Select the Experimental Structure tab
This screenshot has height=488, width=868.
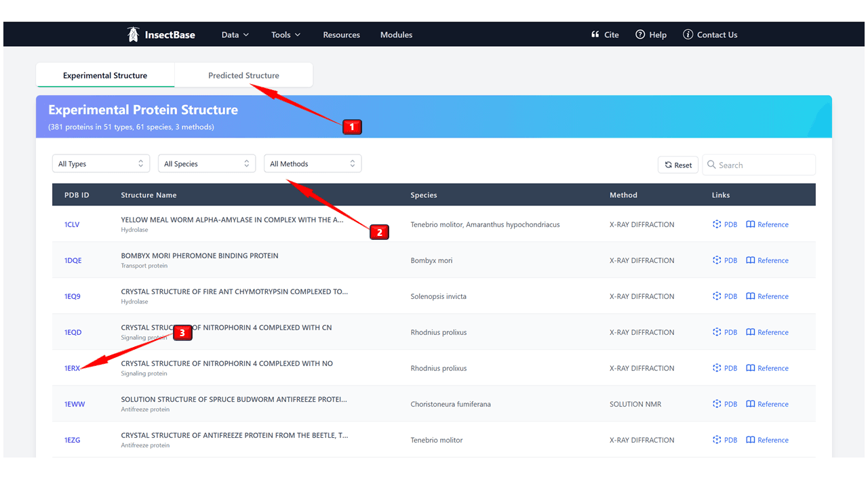105,75
